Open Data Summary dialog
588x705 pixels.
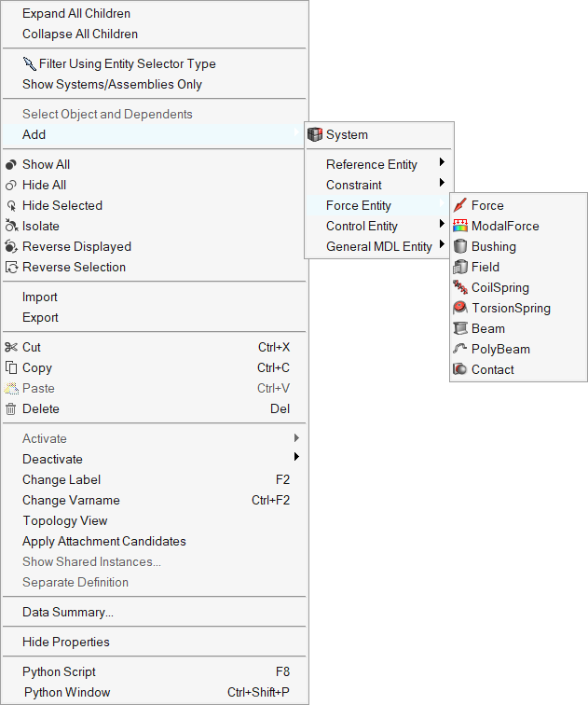point(68,612)
